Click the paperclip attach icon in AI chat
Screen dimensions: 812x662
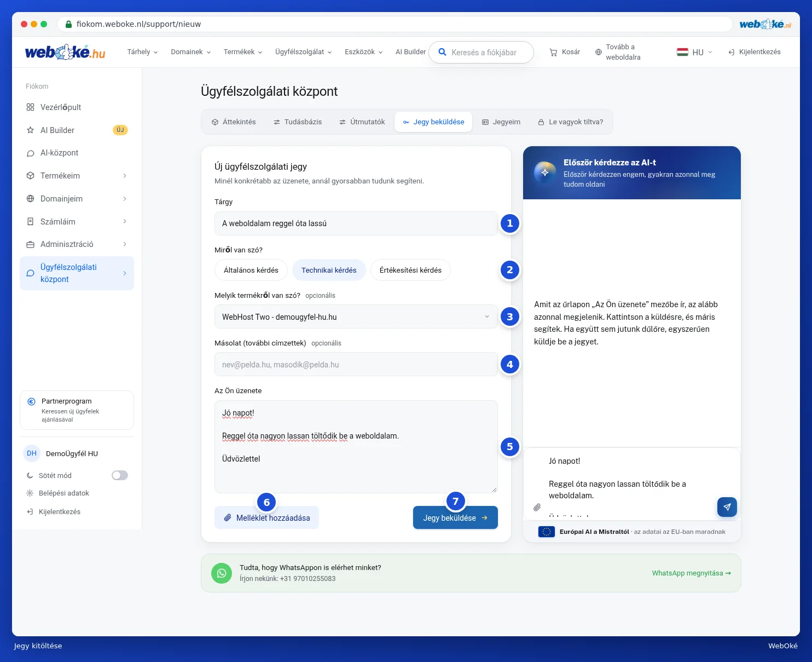point(537,508)
